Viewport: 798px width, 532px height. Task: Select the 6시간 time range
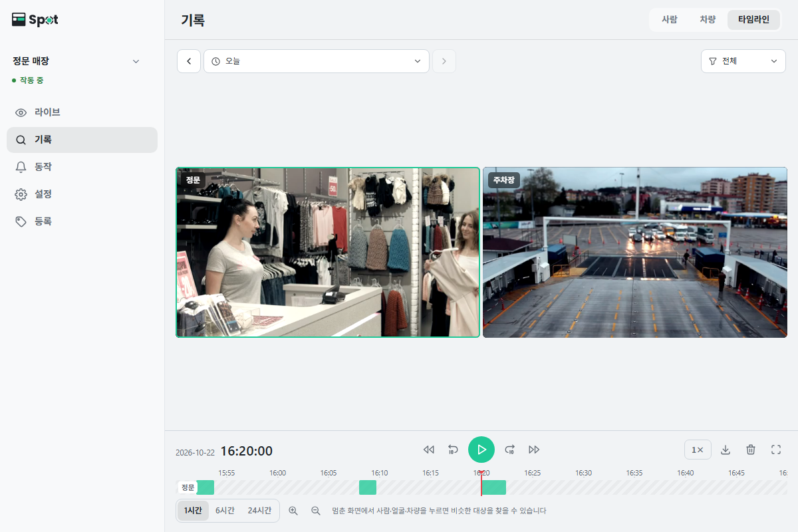tap(225, 511)
